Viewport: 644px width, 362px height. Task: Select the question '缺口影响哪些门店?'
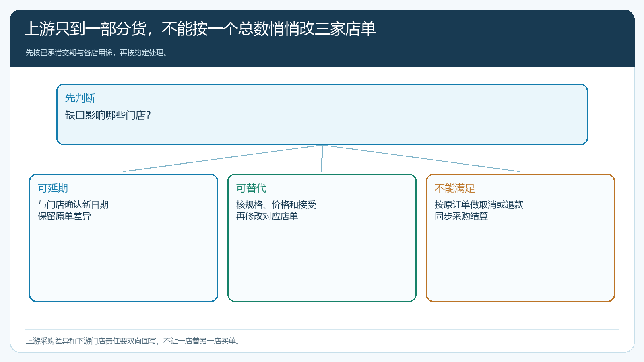click(108, 115)
